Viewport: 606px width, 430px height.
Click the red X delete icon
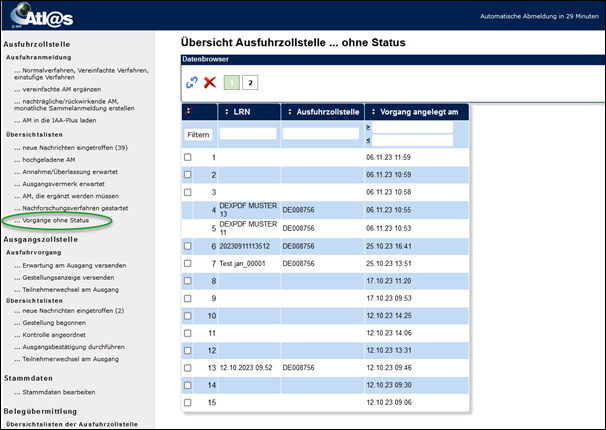click(x=209, y=82)
